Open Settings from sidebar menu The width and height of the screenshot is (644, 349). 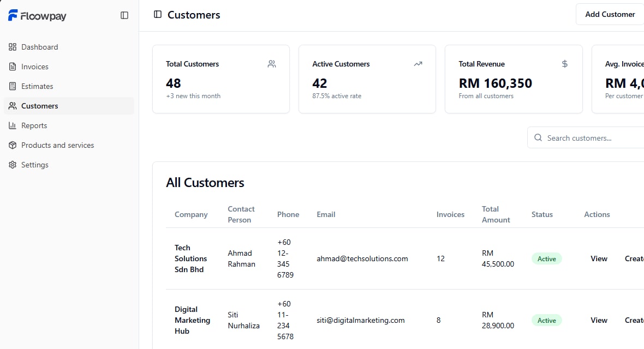click(x=69, y=165)
